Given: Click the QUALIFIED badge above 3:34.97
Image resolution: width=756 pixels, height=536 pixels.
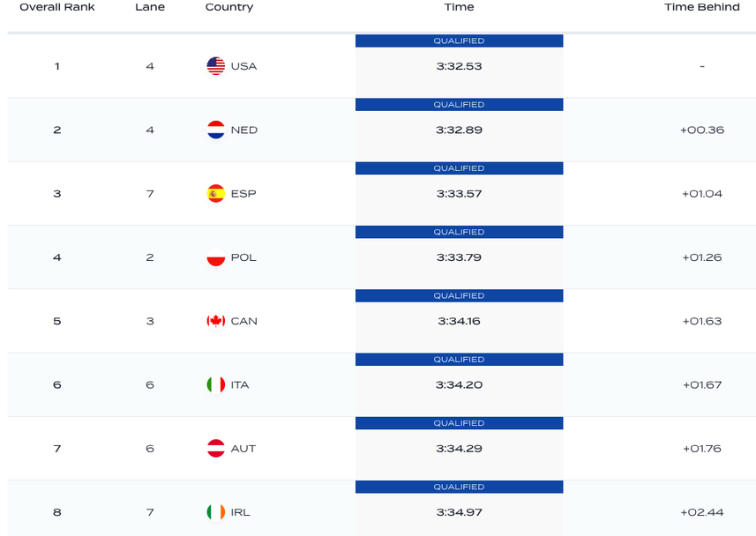Looking at the screenshot, I should point(459,487).
